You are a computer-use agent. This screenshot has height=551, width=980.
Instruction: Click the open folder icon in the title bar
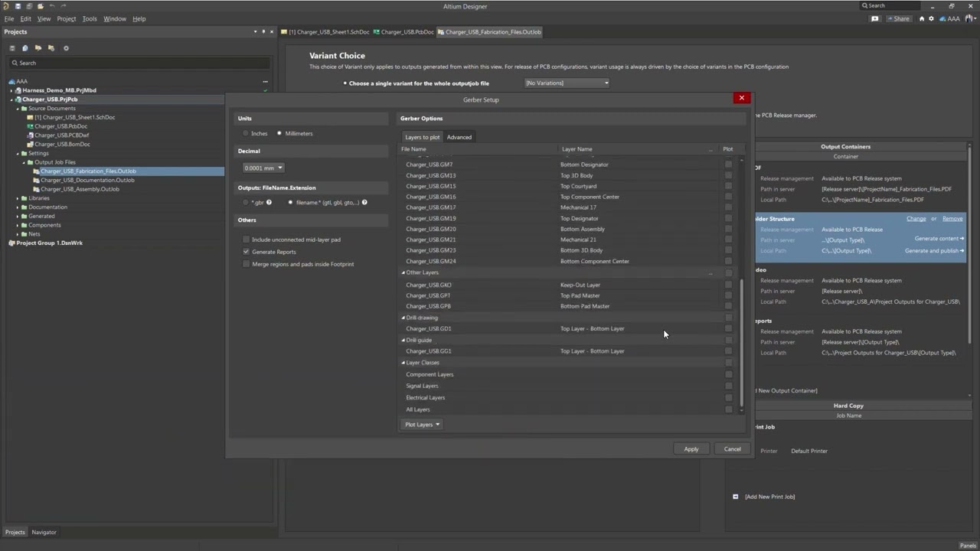click(41, 6)
